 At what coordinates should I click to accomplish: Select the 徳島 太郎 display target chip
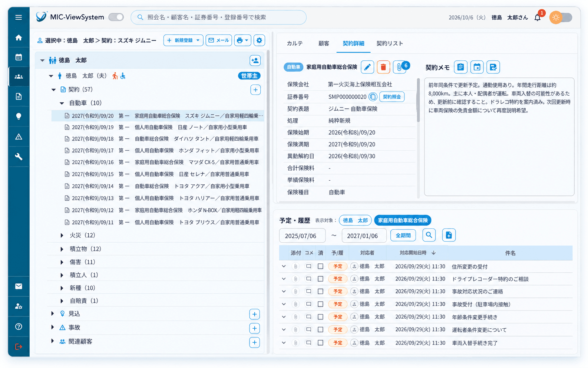tap(355, 220)
